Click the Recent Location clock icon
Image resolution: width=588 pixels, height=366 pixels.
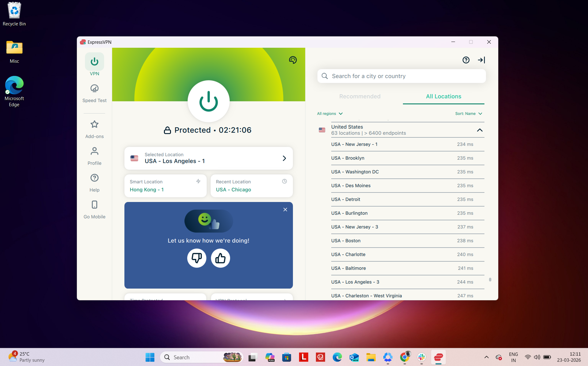click(284, 181)
